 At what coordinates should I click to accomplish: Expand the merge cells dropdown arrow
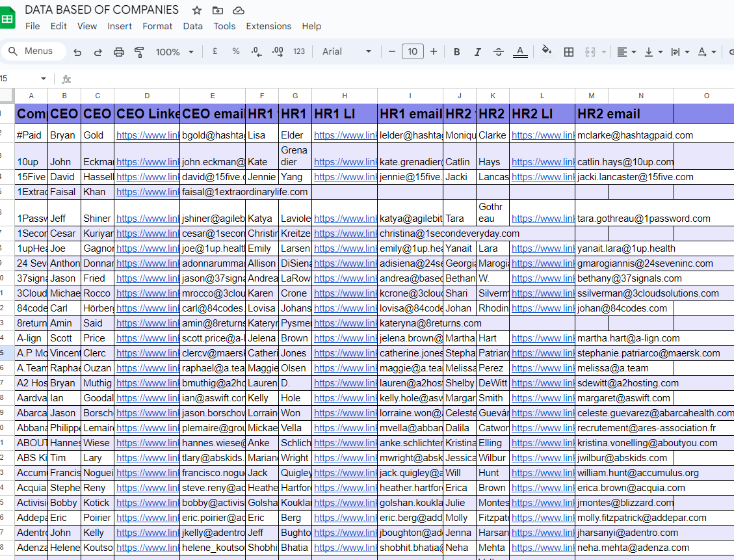click(x=604, y=52)
